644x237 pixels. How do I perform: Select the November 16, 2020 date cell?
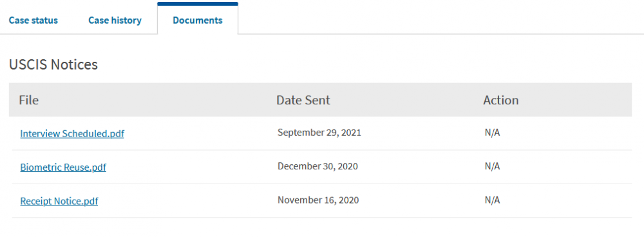click(x=318, y=200)
